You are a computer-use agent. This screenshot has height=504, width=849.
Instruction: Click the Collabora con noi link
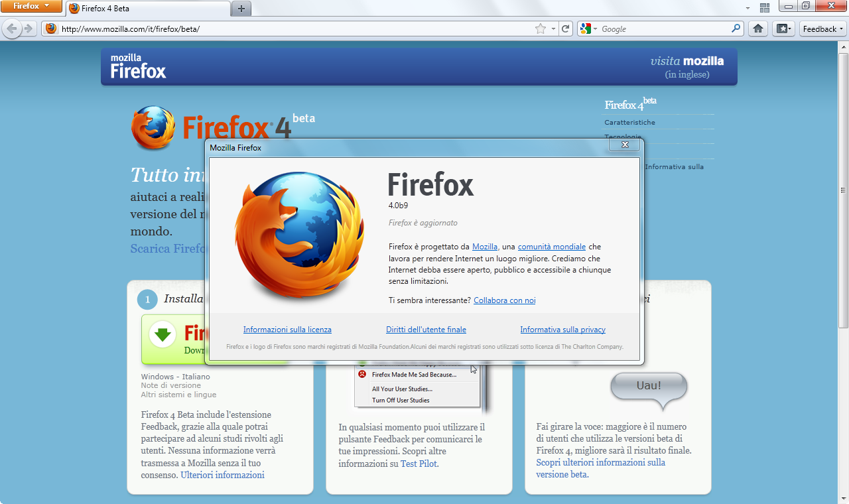click(505, 300)
